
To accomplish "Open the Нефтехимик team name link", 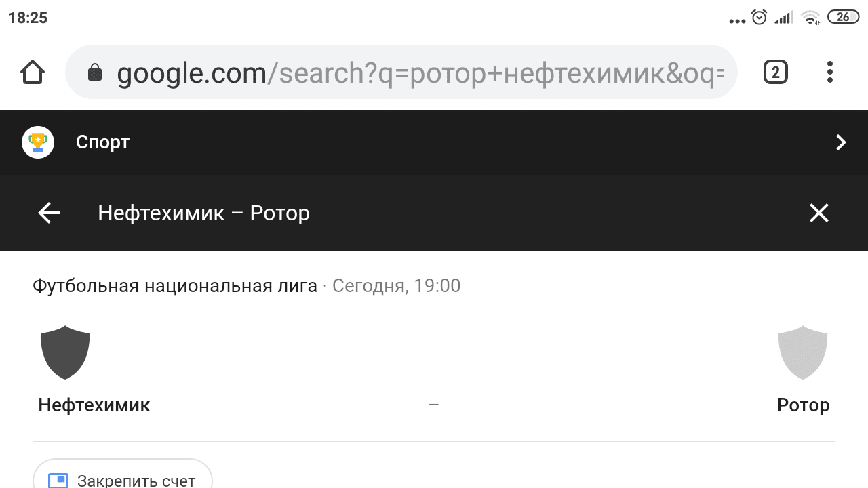I will point(94,405).
